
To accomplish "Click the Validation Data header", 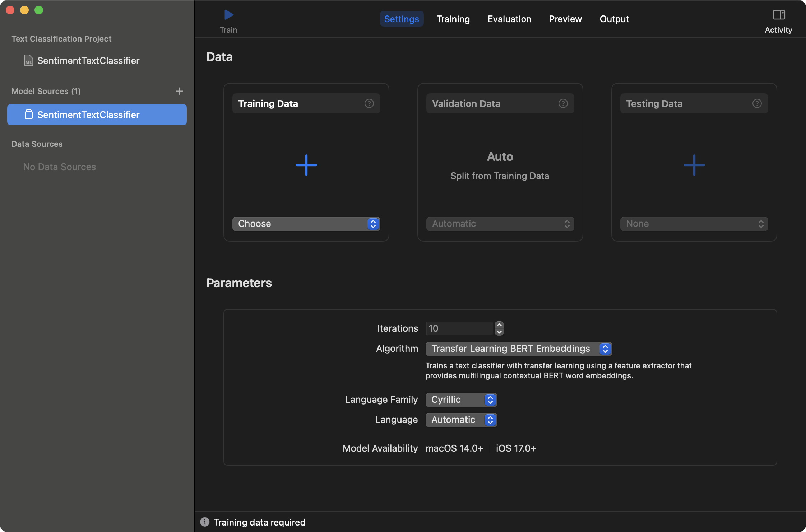I will (x=500, y=103).
